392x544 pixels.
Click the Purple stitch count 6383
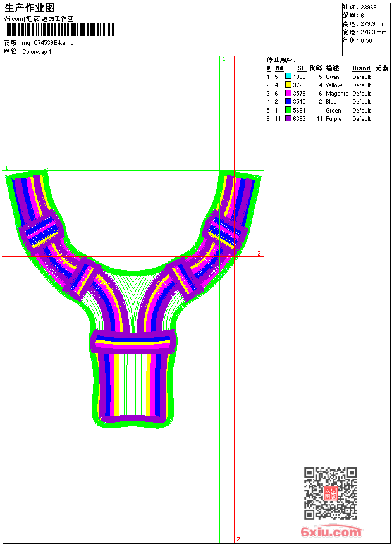coord(300,119)
